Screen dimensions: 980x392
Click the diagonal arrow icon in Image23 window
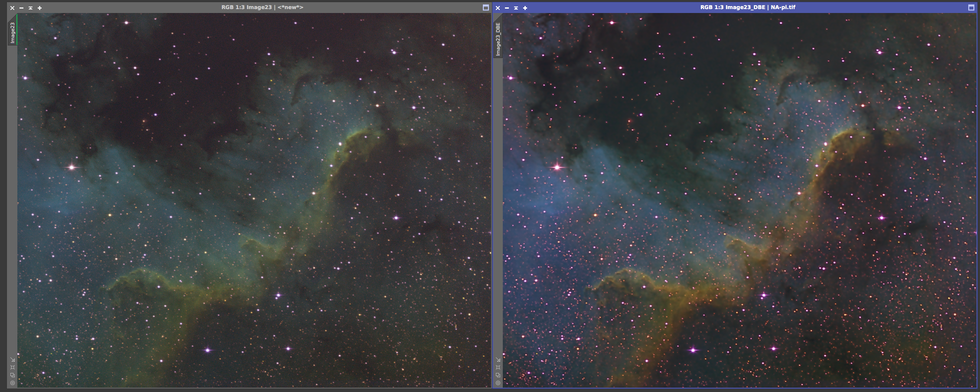[x=13, y=360]
